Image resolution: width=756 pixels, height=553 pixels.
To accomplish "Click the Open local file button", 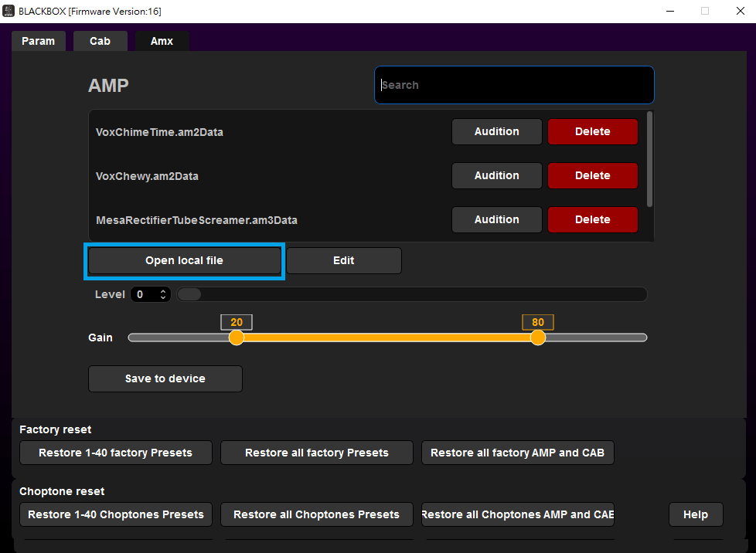I will click(184, 261).
